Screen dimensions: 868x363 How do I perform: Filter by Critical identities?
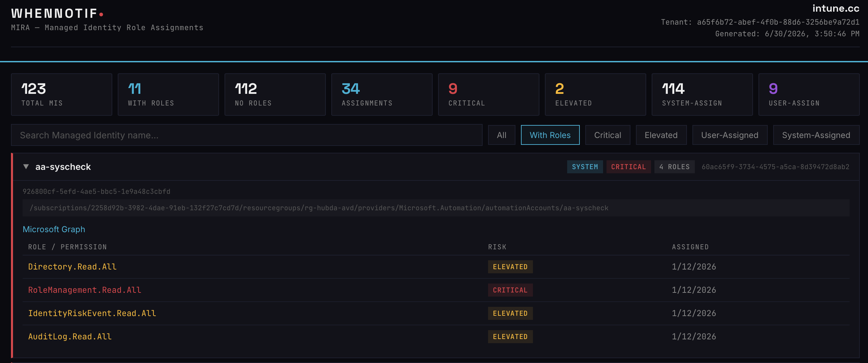tap(608, 135)
